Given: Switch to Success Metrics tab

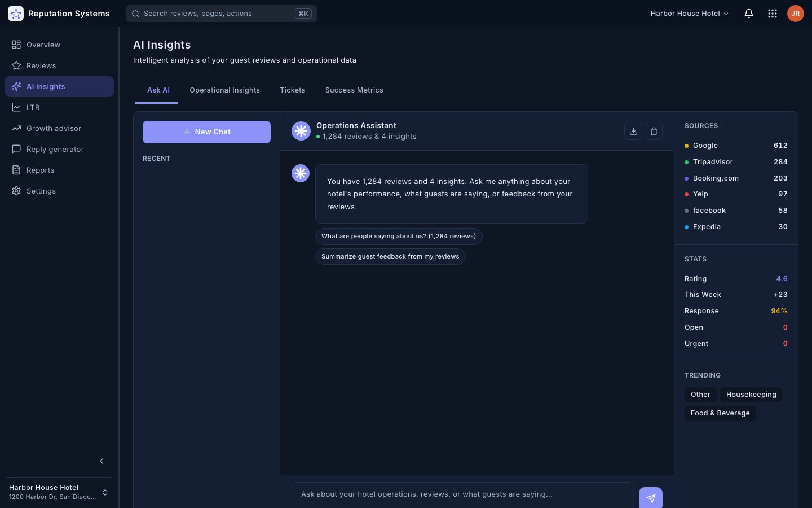Looking at the screenshot, I should [354, 90].
